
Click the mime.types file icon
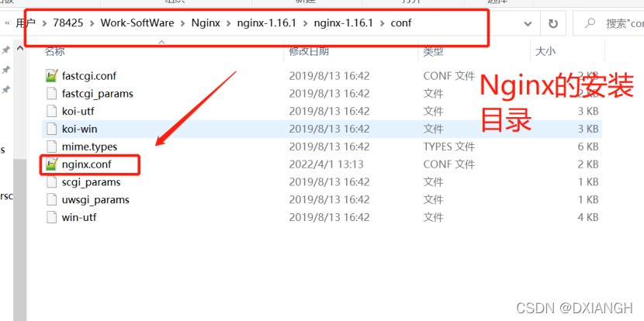click(x=51, y=147)
